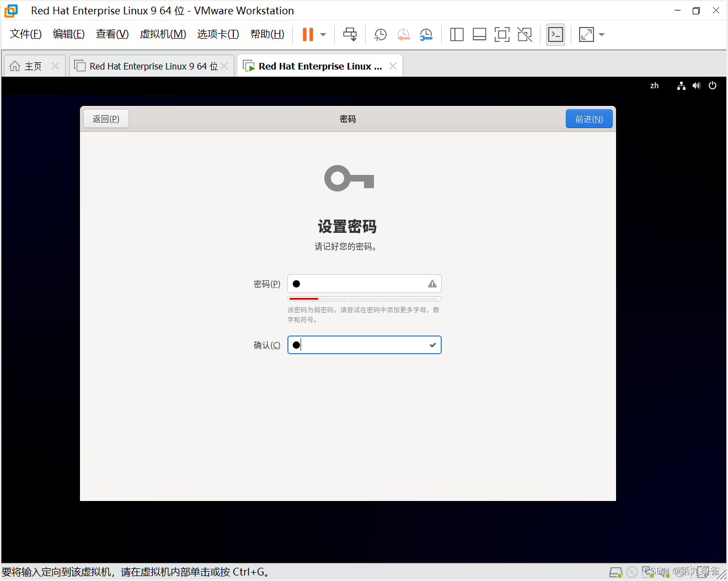Click the 请记好您的密码。 text
Image resolution: width=728 pixels, height=581 pixels.
(x=346, y=246)
